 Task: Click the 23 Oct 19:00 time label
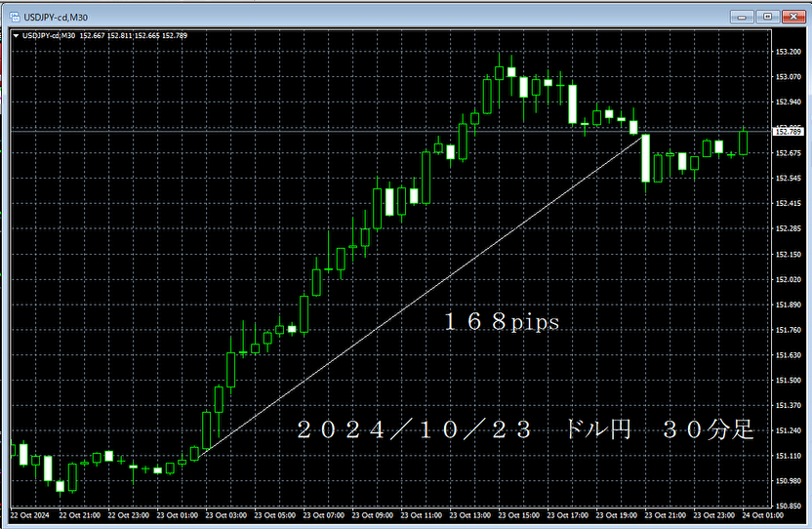point(616,515)
